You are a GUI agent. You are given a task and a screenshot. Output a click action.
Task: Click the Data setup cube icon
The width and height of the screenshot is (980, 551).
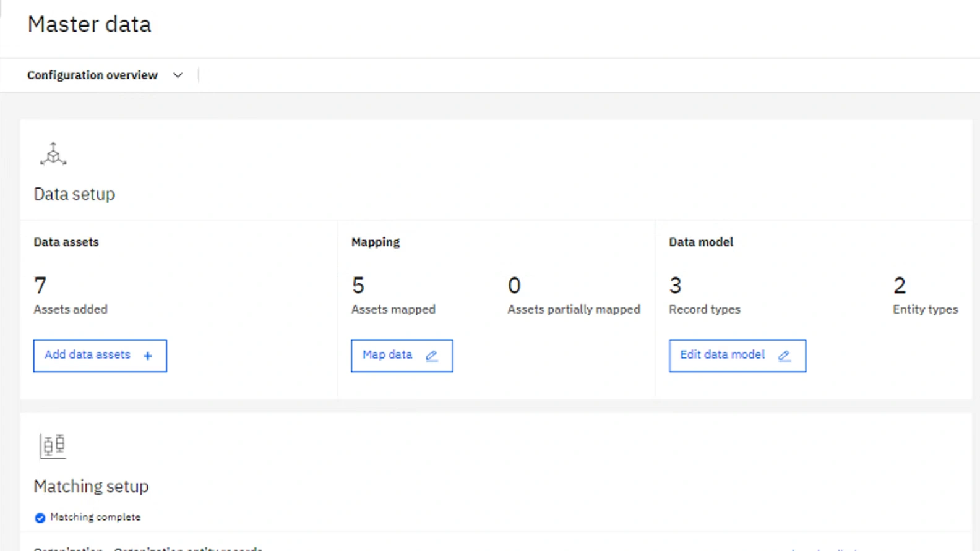(x=53, y=154)
